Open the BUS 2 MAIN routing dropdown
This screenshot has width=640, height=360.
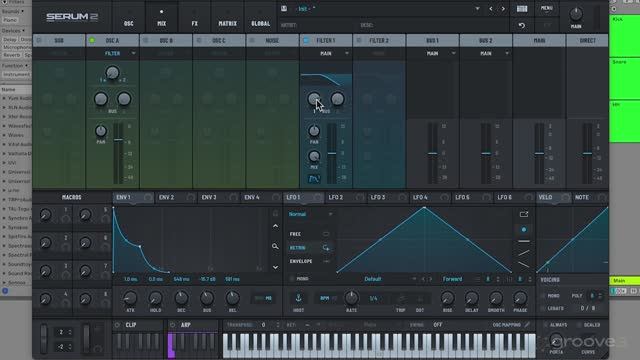tap(486, 53)
